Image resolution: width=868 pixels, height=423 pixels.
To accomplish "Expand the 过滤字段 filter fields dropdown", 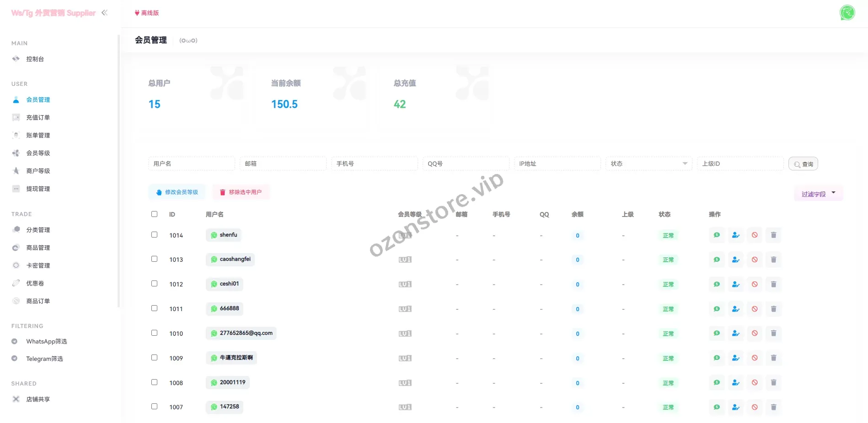I will tap(818, 194).
